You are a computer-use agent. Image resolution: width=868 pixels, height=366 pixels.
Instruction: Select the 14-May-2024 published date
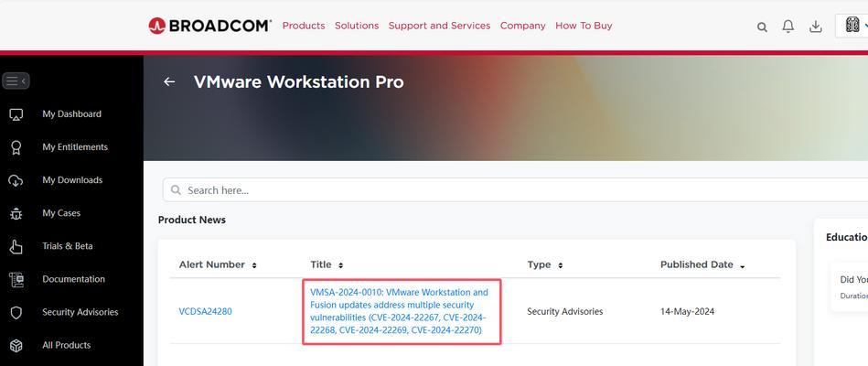coord(687,311)
